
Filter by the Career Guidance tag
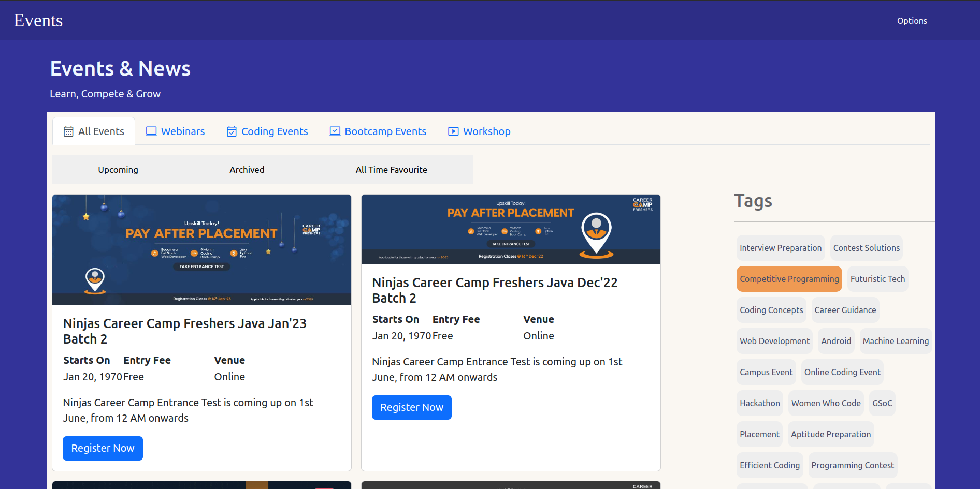click(x=845, y=310)
